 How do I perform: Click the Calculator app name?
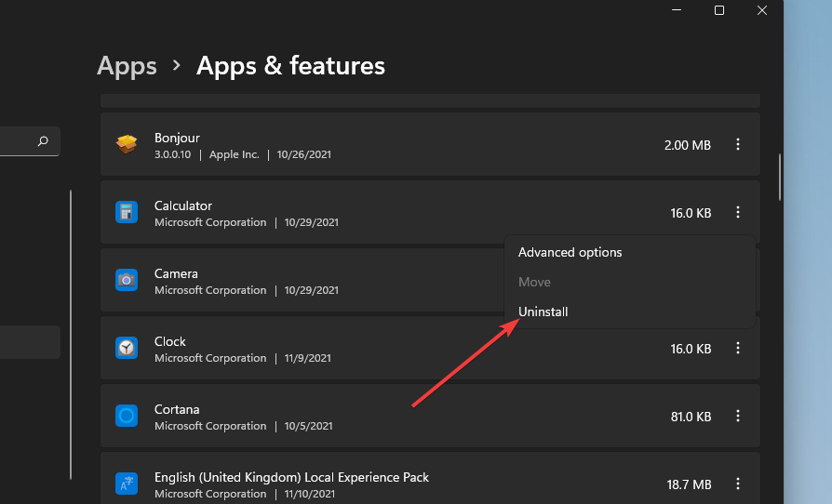pos(183,206)
